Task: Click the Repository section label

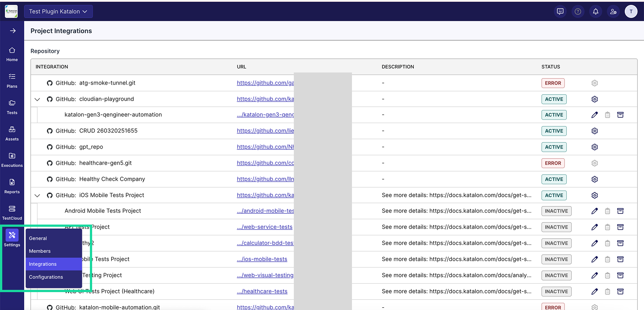Action: 45,51
